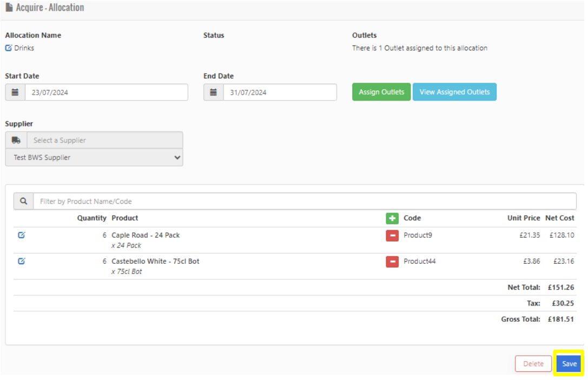The height and width of the screenshot is (380, 588).
Task: Click the calendar icon for Start Date
Action: click(x=15, y=92)
